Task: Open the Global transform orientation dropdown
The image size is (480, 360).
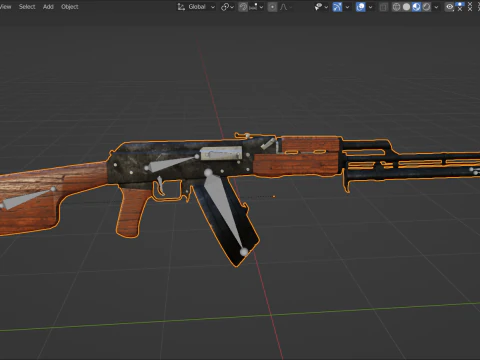Action: coord(196,7)
